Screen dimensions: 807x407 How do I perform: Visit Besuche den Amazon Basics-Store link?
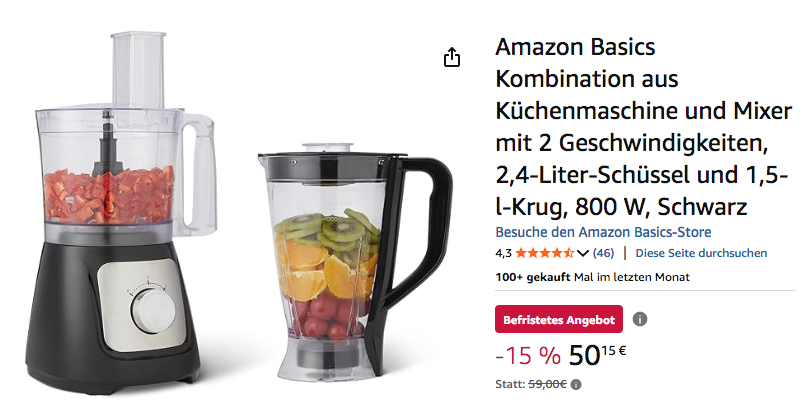tap(603, 232)
